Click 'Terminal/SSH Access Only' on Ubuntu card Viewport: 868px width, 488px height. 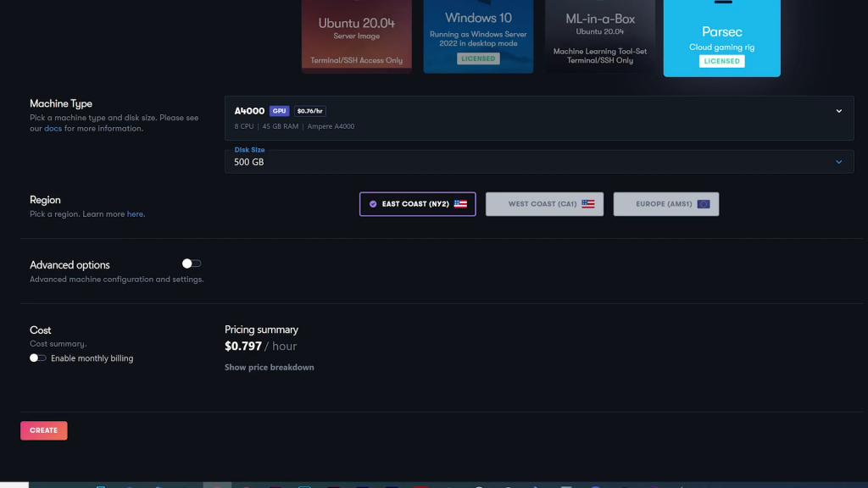point(357,60)
